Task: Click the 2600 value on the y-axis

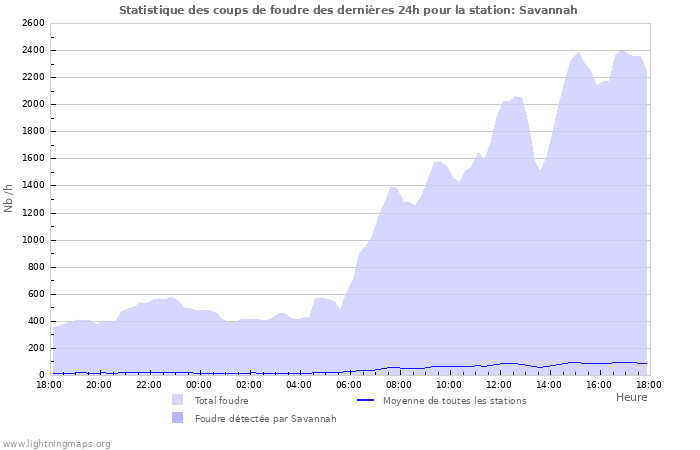Action: point(32,23)
